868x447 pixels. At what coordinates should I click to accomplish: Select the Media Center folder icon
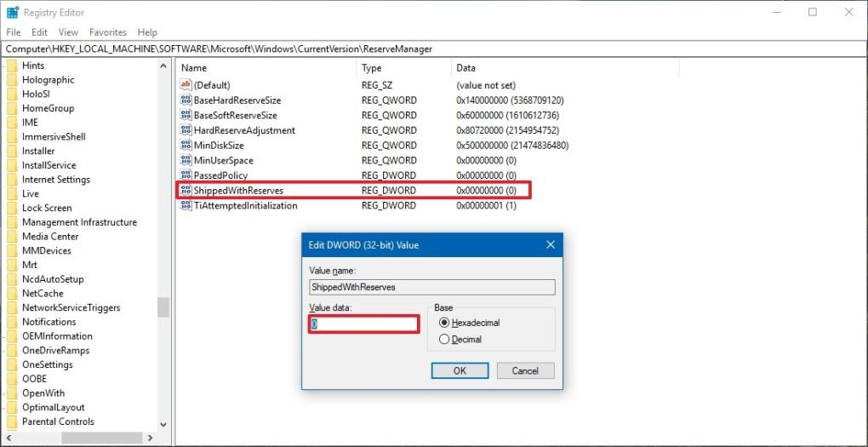[x=12, y=237]
